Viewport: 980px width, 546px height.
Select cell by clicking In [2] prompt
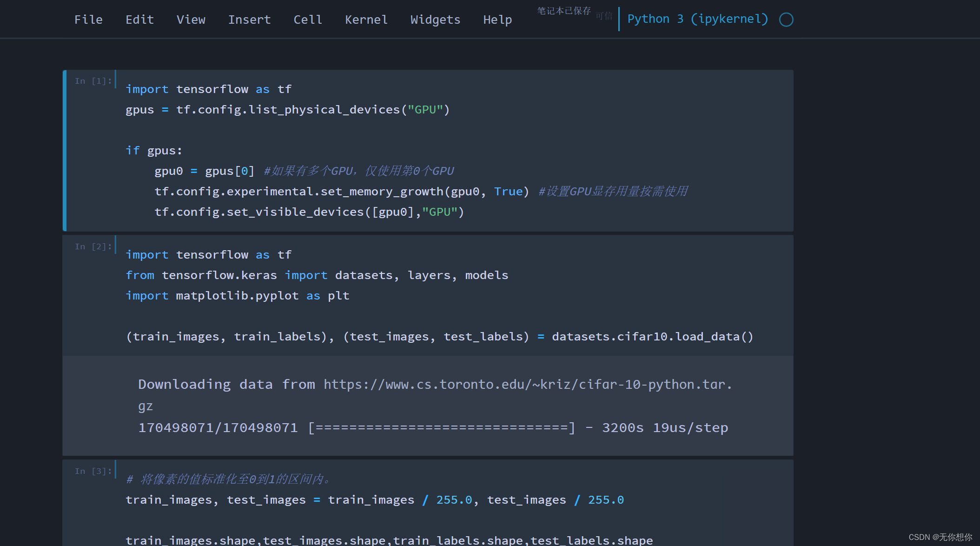click(93, 246)
